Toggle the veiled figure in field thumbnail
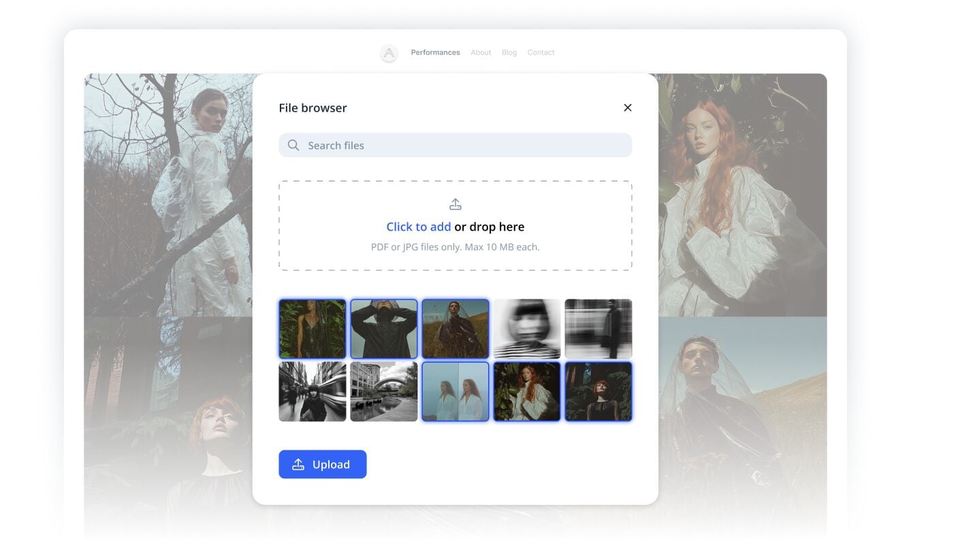960x560 pixels. pyautogui.click(x=455, y=329)
